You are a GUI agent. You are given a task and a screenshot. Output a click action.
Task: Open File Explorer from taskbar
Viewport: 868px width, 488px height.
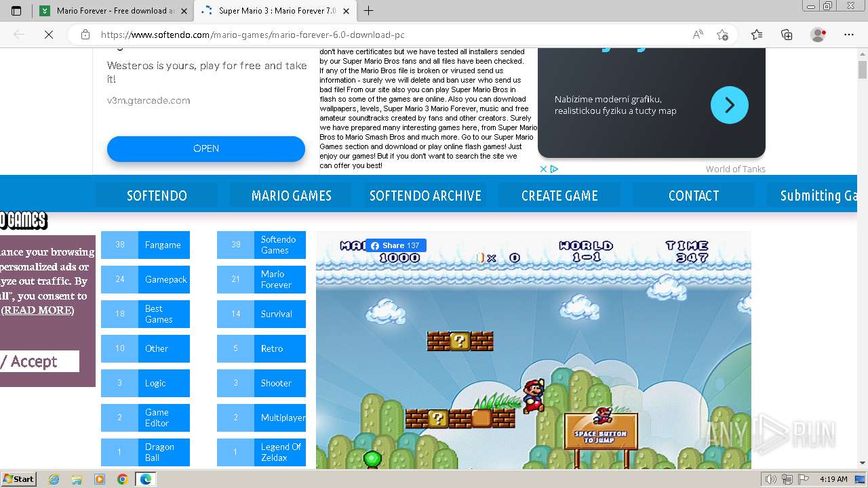coord(77,479)
